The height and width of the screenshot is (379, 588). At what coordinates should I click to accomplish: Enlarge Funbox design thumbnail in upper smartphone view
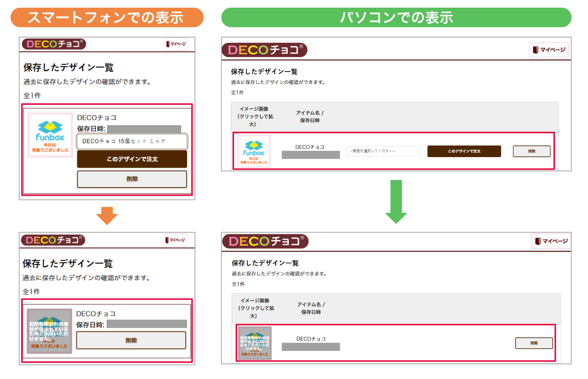pos(50,135)
